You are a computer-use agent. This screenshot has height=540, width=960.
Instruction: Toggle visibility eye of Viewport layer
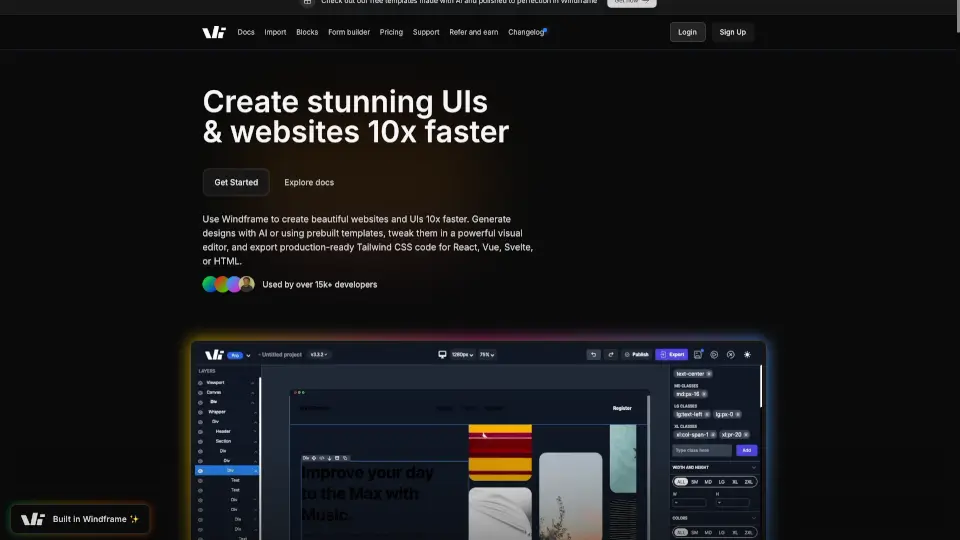[x=200, y=382]
